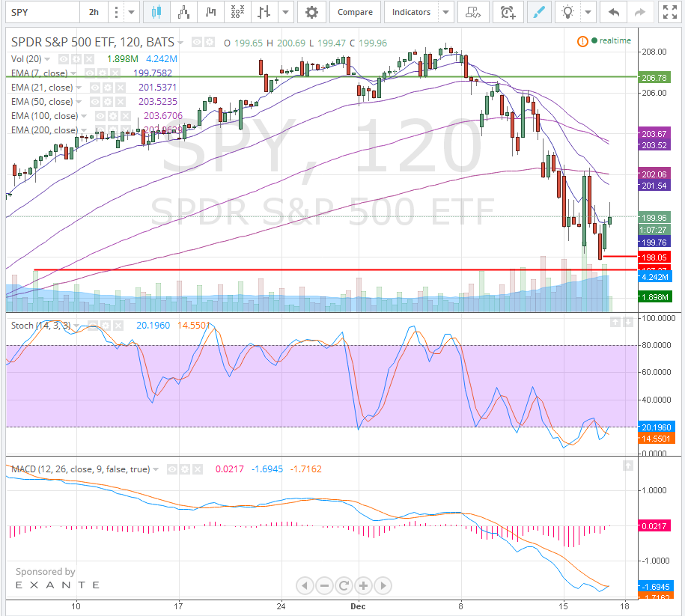Toggle visibility of EMA (21, close)
This screenshot has height=616, width=685.
[x=95, y=88]
